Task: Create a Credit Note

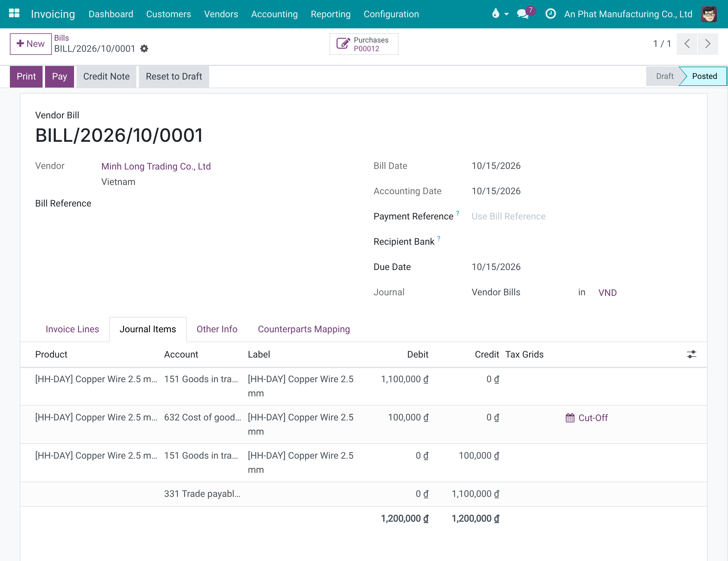Action: [106, 76]
